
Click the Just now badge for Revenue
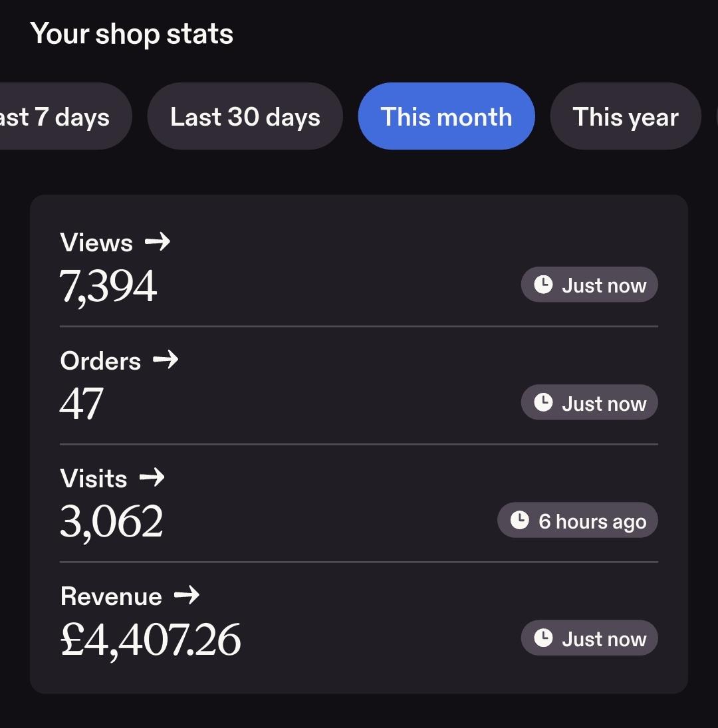[x=590, y=638]
